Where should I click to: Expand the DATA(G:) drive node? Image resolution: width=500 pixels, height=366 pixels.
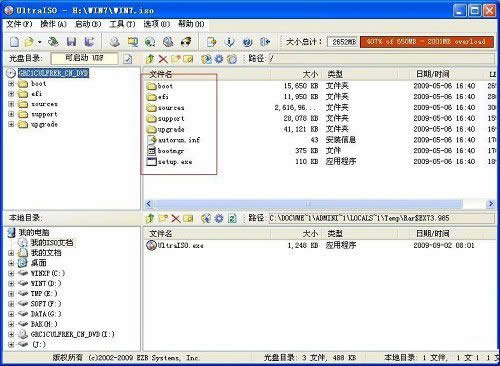pos(11,314)
